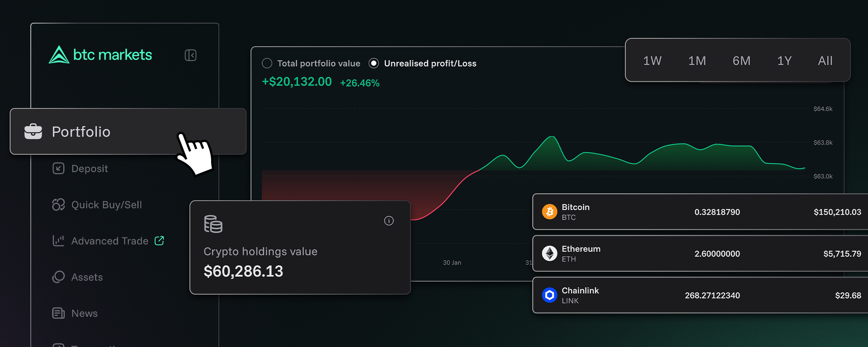Click the BTC ticker text

pos(569,218)
